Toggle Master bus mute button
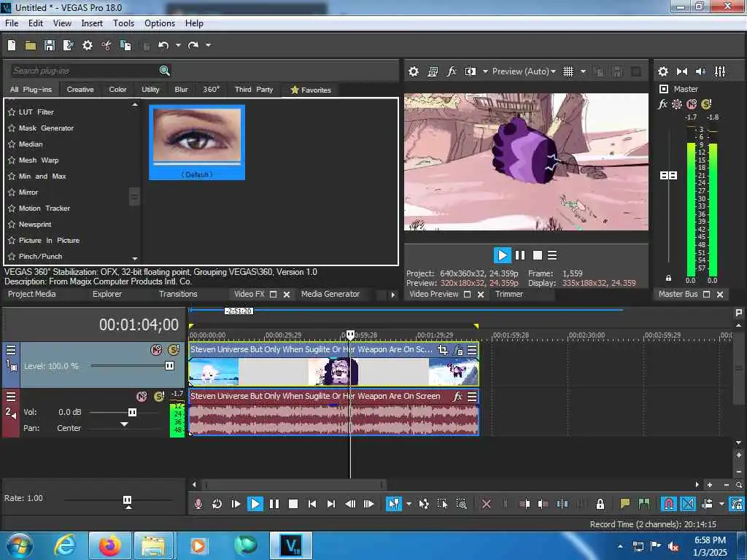Image resolution: width=747 pixels, height=560 pixels. (x=692, y=104)
